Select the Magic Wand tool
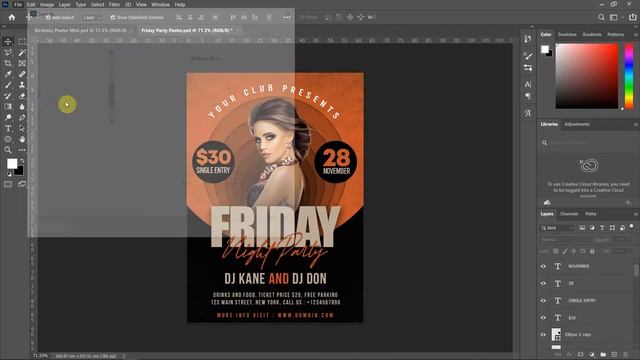This screenshot has height=360, width=640. coord(22,53)
